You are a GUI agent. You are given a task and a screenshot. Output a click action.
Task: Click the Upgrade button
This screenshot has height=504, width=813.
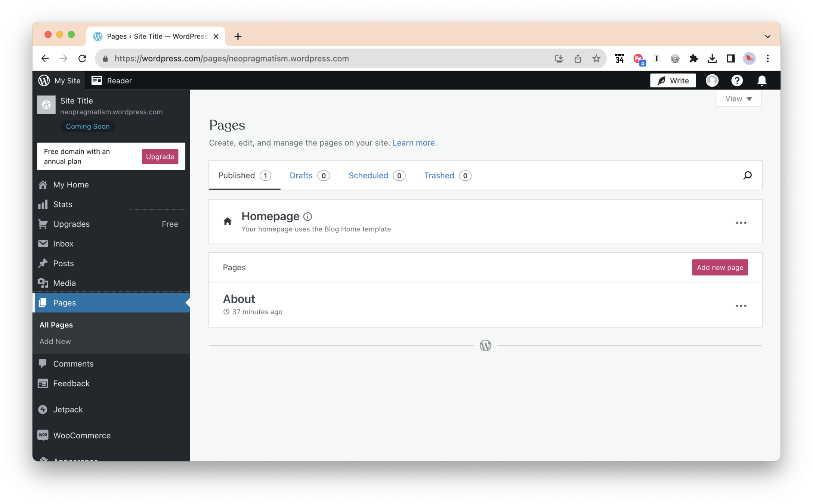pyautogui.click(x=160, y=156)
